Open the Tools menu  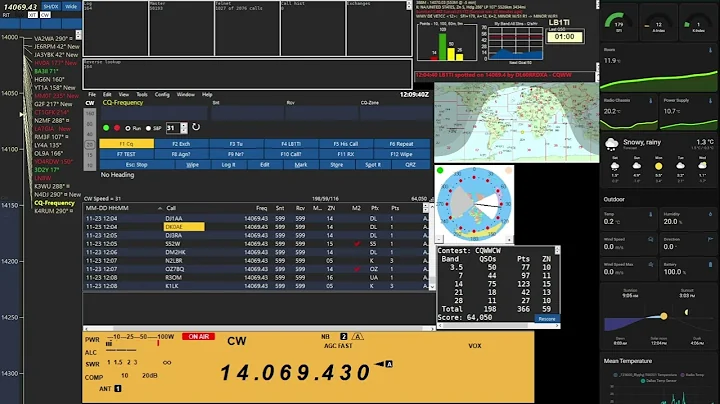142,95
